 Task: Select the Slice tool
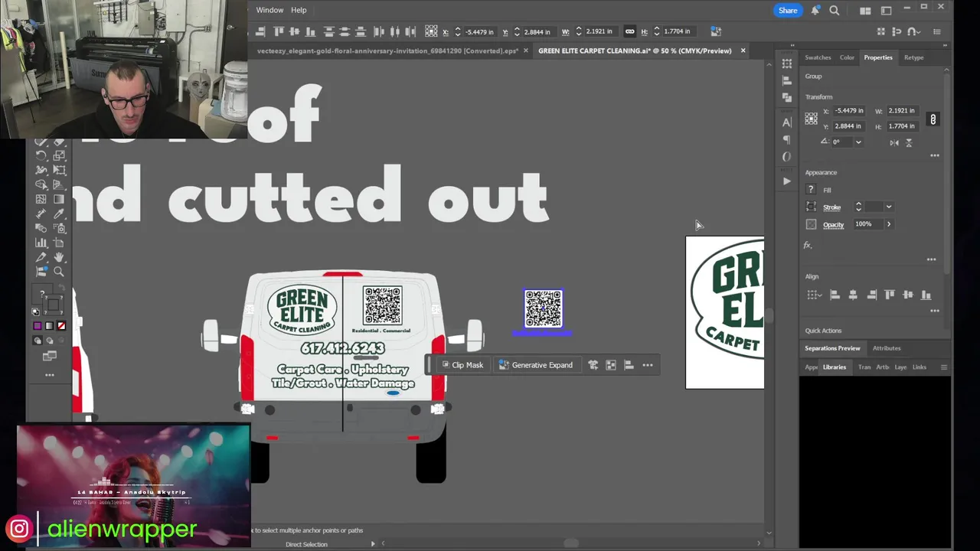coord(41,257)
